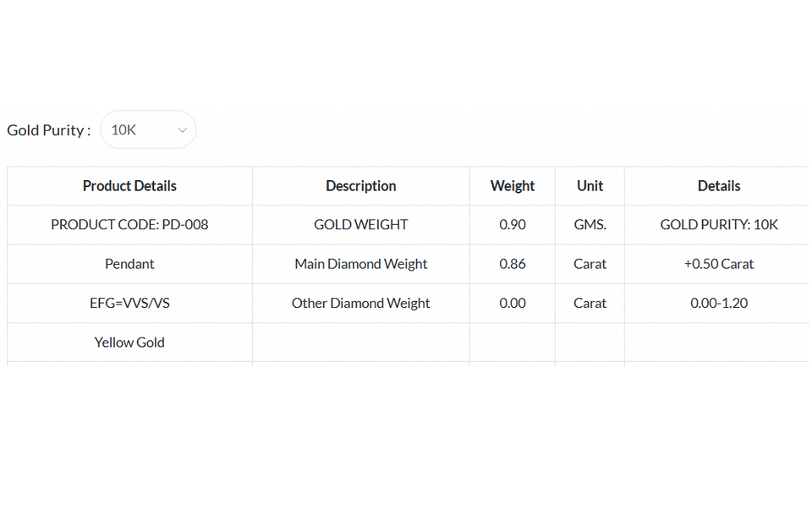The height and width of the screenshot is (505, 812).
Task: Click the Other Diamond Weight cell
Action: pos(361,304)
